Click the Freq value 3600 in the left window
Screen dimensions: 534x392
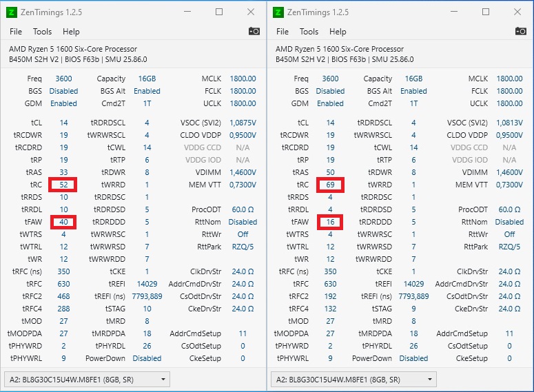[x=63, y=79]
